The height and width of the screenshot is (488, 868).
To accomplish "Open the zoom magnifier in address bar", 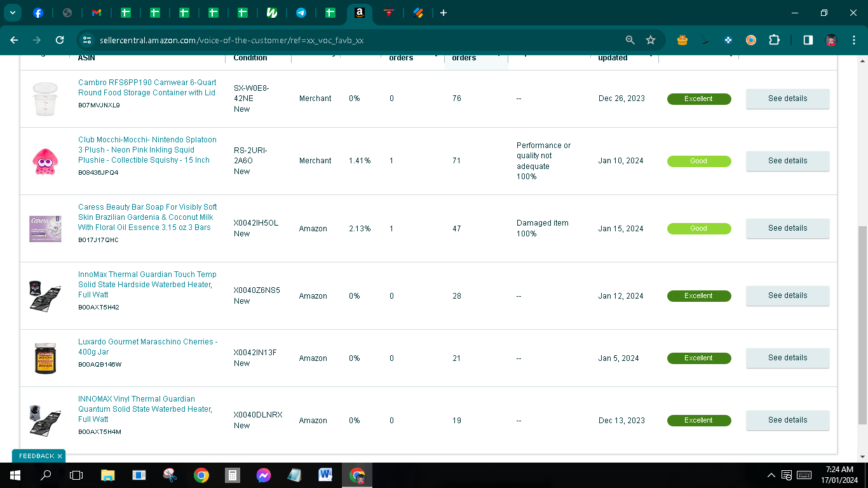I will pos(630,40).
